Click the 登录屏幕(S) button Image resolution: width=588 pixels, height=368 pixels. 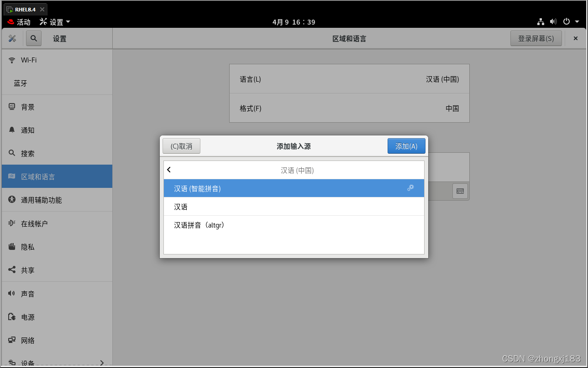tap(536, 39)
